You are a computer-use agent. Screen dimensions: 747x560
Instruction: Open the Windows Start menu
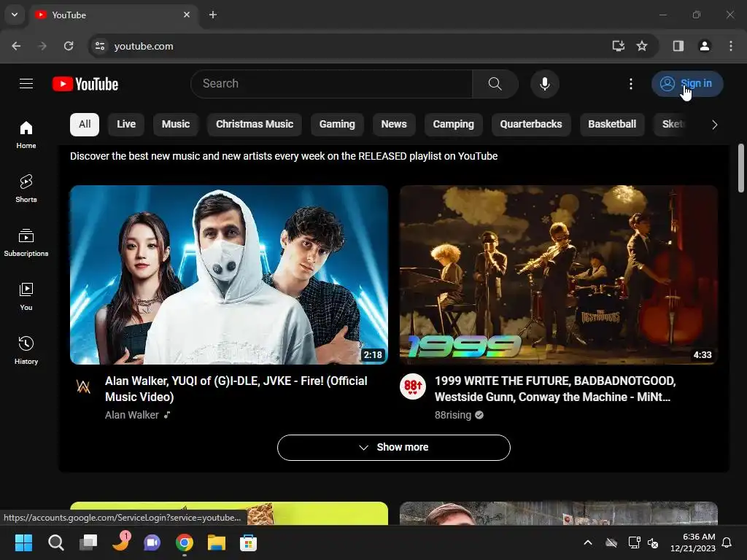click(23, 542)
